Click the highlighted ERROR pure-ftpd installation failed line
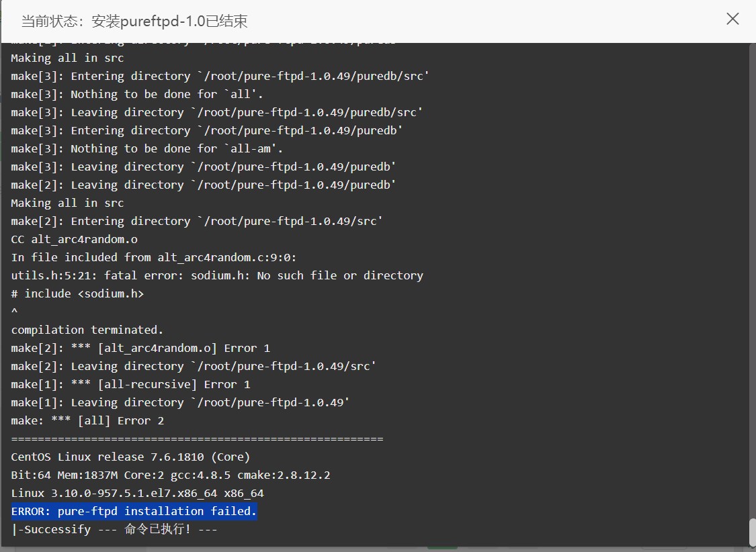 134,511
